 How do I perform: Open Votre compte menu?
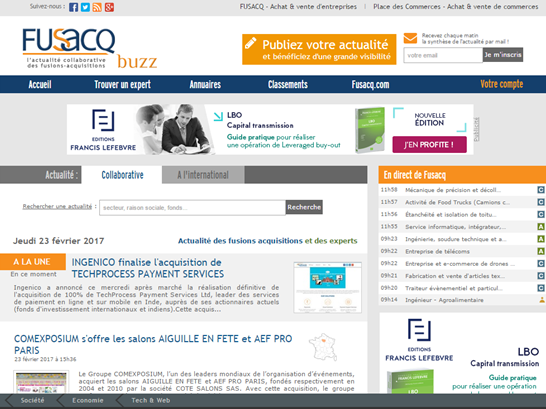pos(502,84)
